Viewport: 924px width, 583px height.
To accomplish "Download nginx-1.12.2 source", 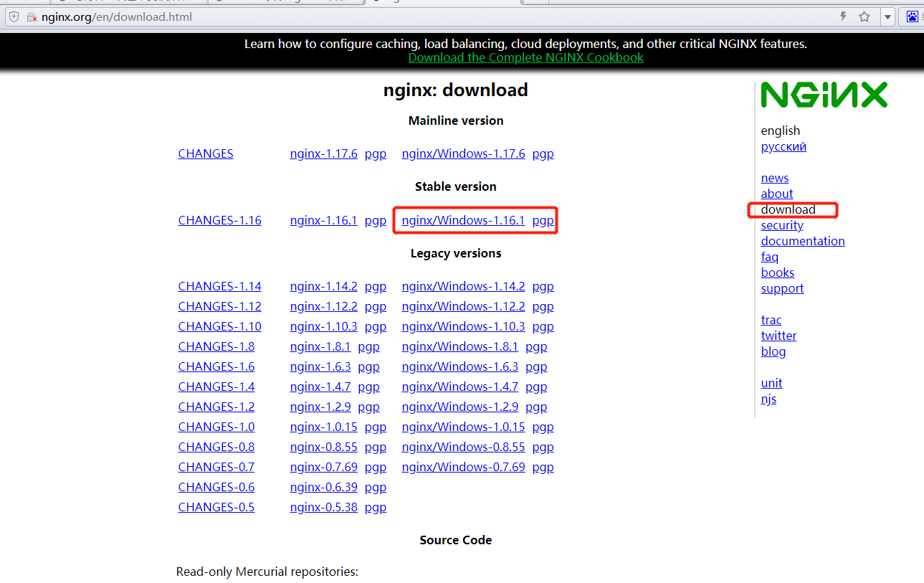I will (323, 306).
